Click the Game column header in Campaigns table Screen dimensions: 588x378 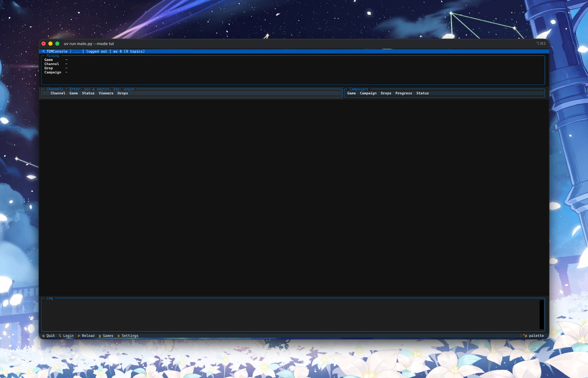pos(351,93)
